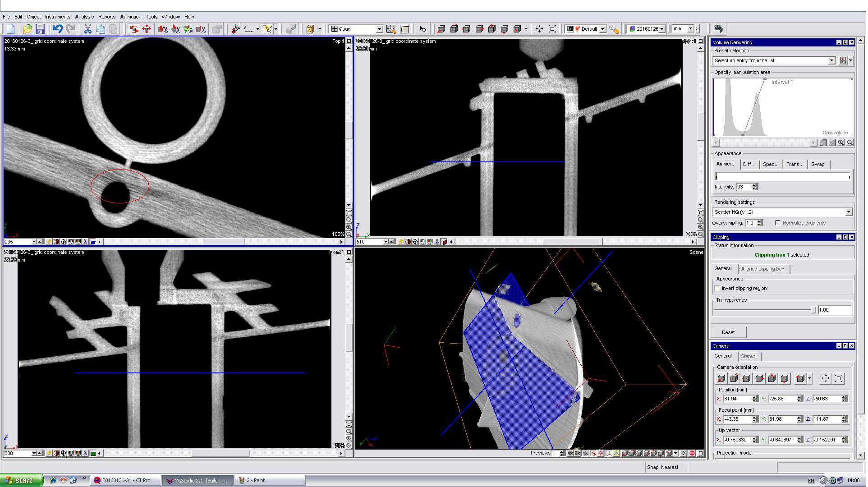This screenshot has width=868, height=487.
Task: Click the New document icon
Action: (x=11, y=29)
